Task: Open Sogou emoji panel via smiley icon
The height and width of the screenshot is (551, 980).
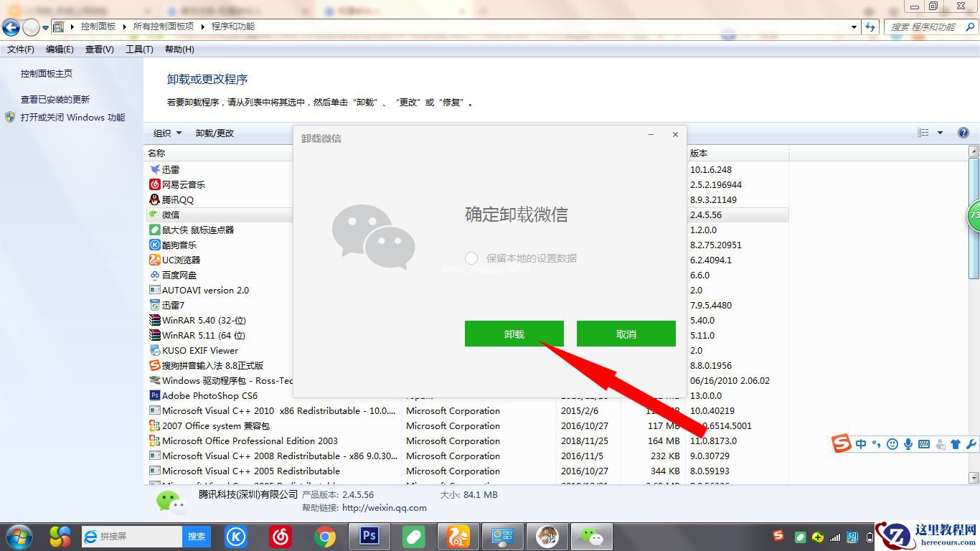Action: tap(892, 443)
